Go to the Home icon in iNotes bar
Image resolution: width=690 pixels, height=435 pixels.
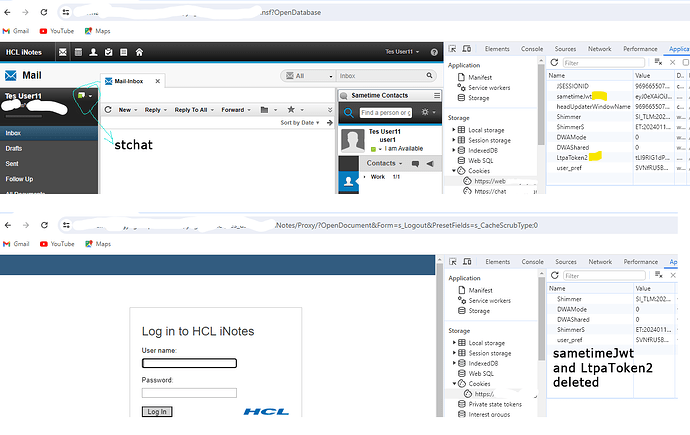point(139,52)
